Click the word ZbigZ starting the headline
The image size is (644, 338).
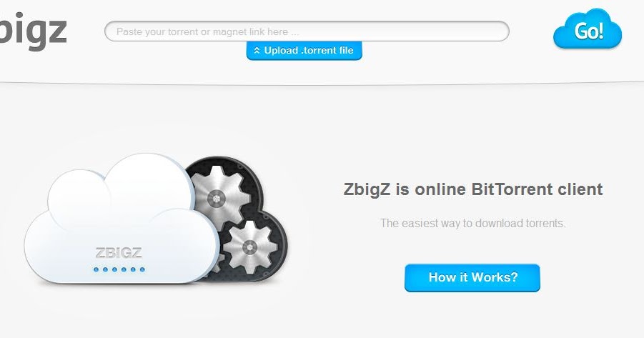click(x=367, y=190)
